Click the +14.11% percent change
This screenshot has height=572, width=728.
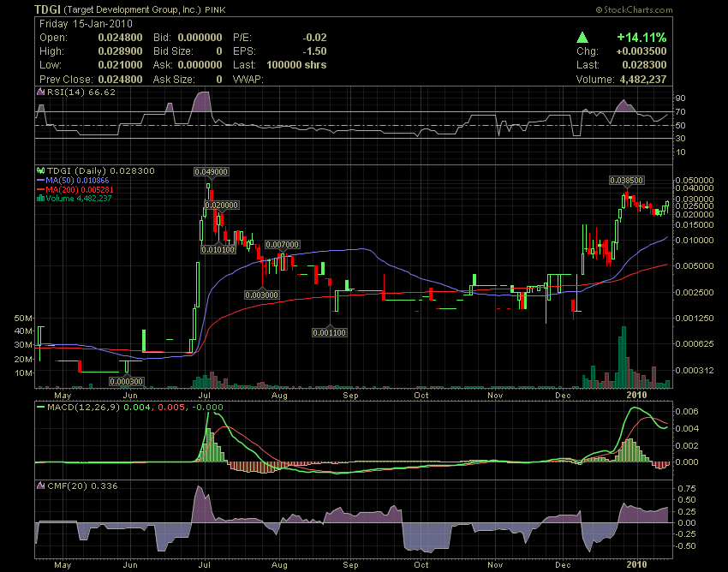641,38
